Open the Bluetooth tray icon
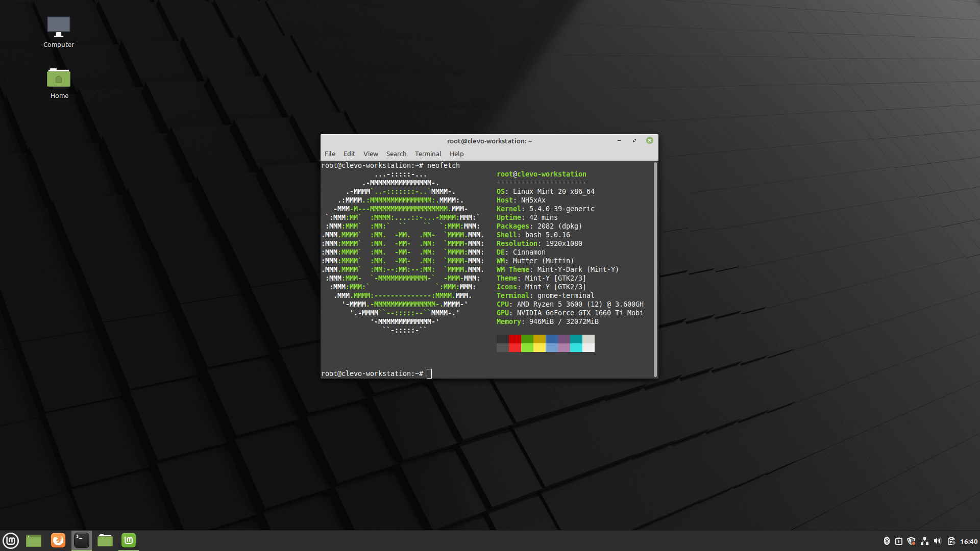 [x=887, y=541]
